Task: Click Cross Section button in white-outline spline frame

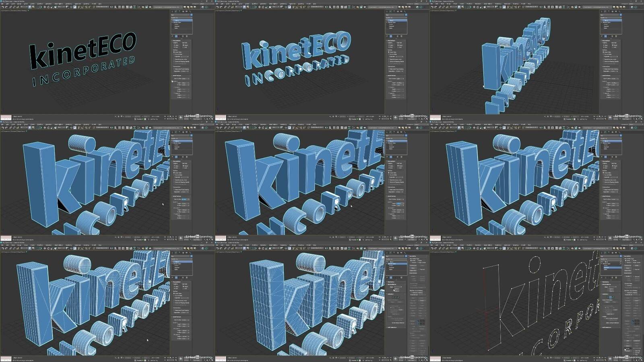Action: click(627, 273)
